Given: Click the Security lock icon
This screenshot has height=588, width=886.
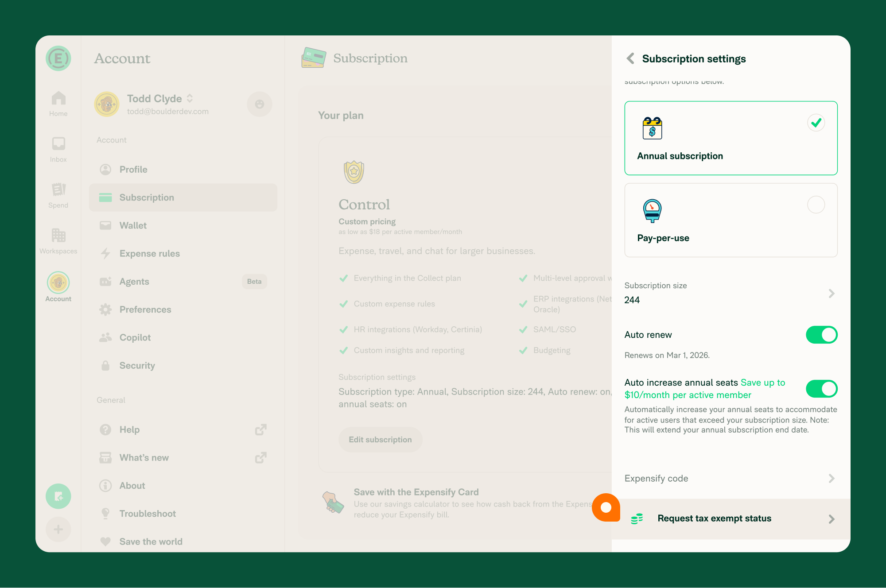Looking at the screenshot, I should tap(105, 365).
